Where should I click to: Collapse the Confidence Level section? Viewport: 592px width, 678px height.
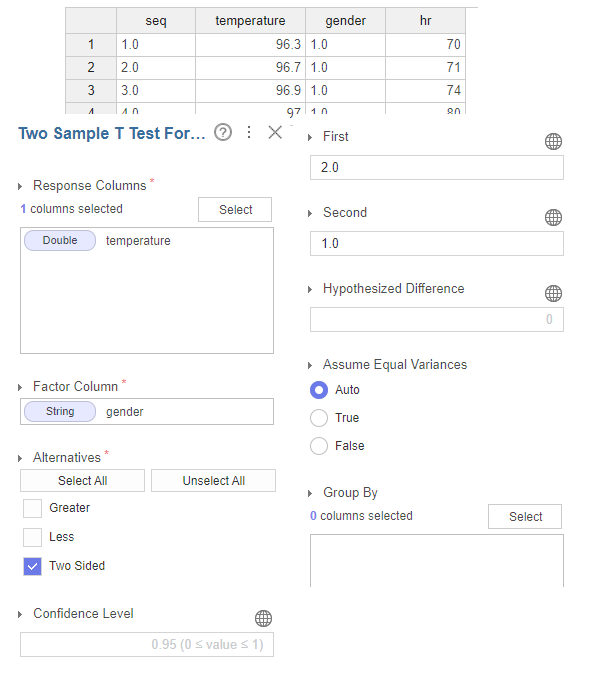point(20,614)
